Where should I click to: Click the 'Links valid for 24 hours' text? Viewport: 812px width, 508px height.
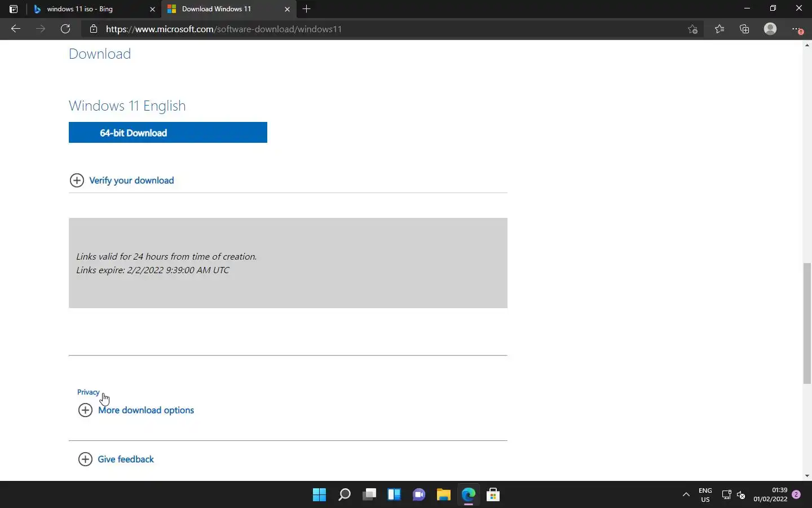click(x=166, y=256)
